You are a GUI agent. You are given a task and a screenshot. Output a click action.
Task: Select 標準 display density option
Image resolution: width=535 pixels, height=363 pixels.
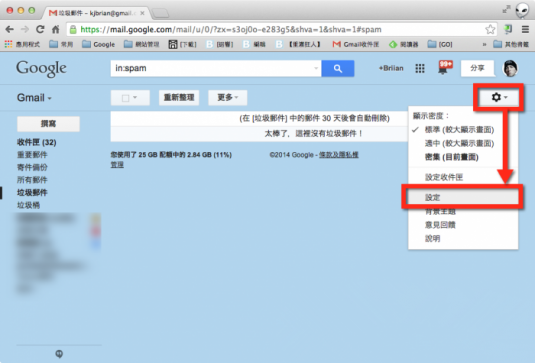pyautogui.click(x=459, y=130)
